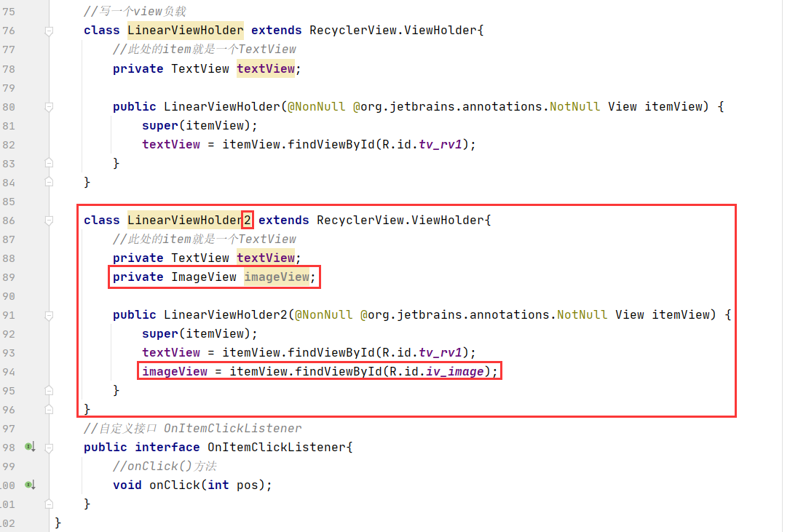806x532 pixels.
Task: Click tv_rv1 resource id on line 93
Action: point(440,353)
